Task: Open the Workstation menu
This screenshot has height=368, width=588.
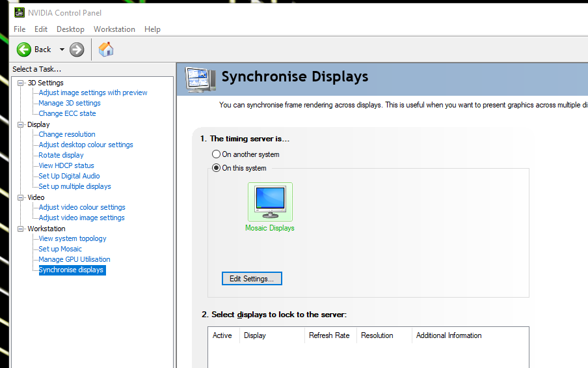Action: tap(114, 29)
